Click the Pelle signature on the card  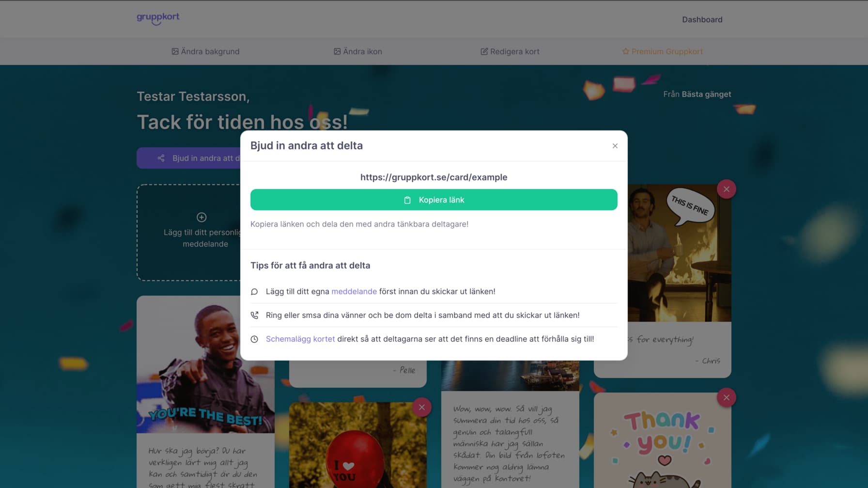(404, 370)
